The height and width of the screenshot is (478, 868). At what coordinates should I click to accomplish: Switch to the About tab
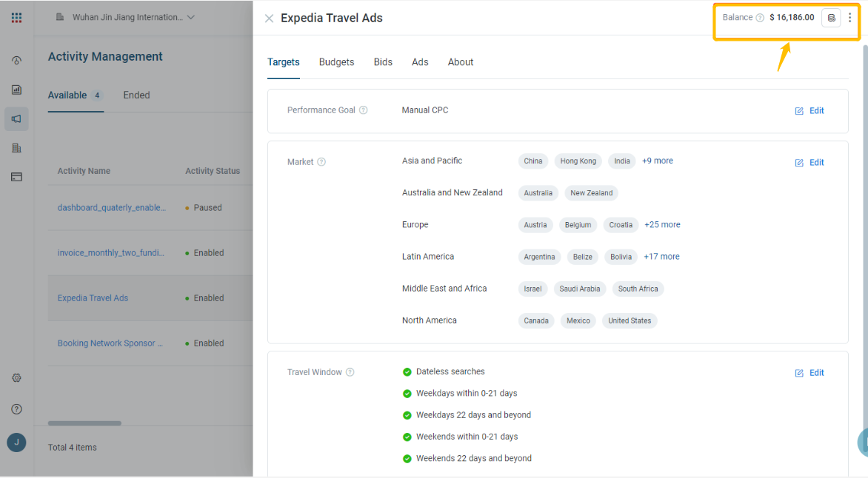(461, 62)
